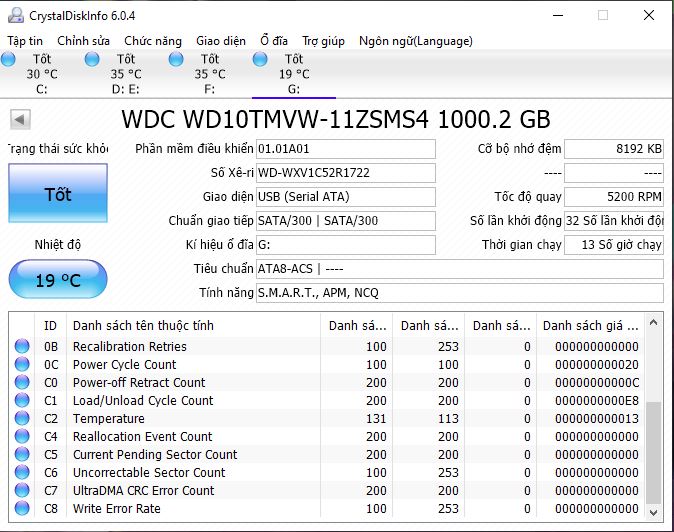Click the scroll up arrow in attribute list

[653, 322]
